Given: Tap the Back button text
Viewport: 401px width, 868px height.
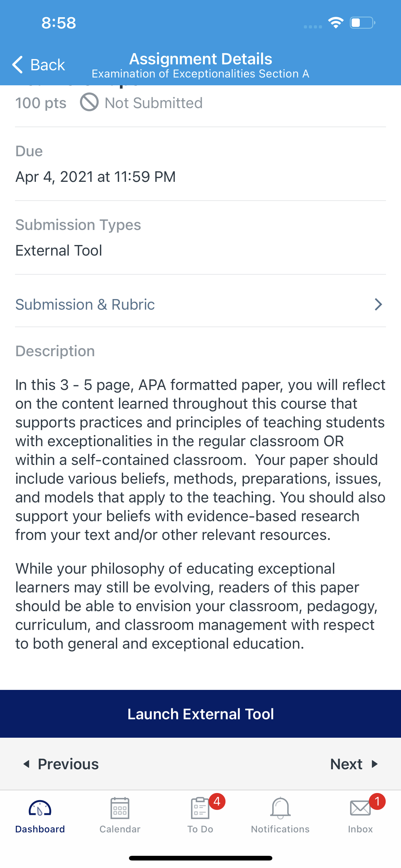Looking at the screenshot, I should click(47, 65).
